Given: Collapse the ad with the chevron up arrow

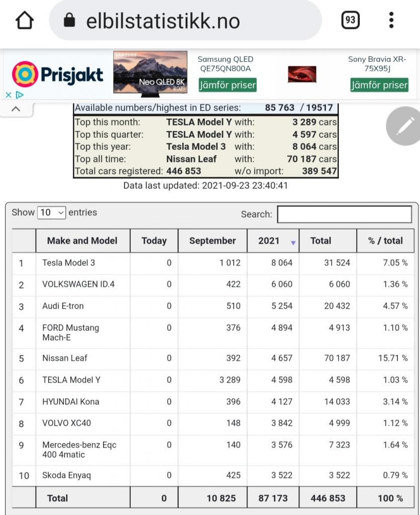Looking at the screenshot, I should [x=16, y=109].
